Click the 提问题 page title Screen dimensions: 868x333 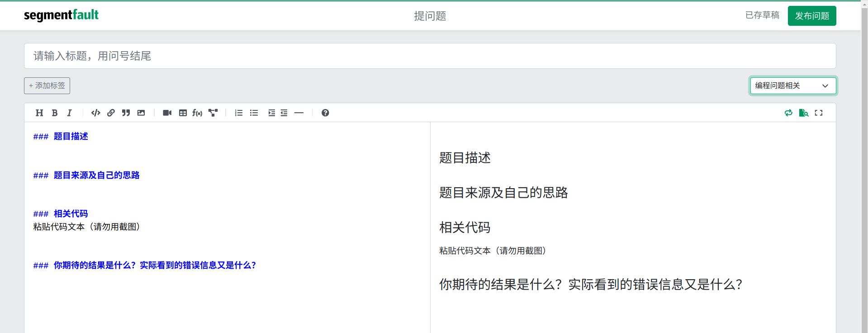(x=430, y=16)
